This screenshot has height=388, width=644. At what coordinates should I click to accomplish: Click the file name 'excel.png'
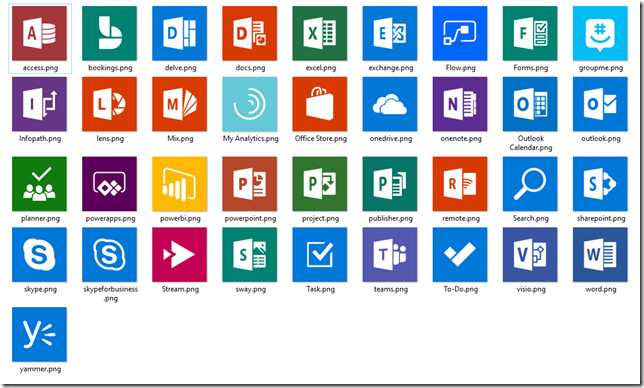[x=321, y=68]
